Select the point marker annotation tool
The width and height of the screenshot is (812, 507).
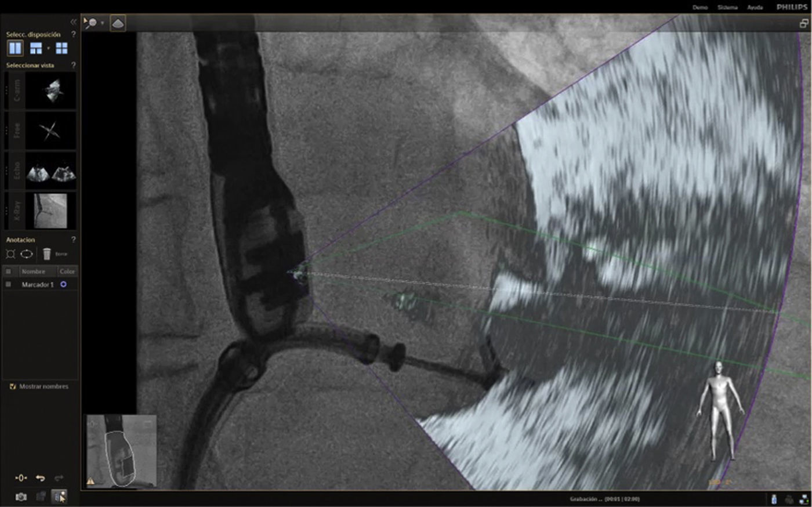(x=10, y=254)
